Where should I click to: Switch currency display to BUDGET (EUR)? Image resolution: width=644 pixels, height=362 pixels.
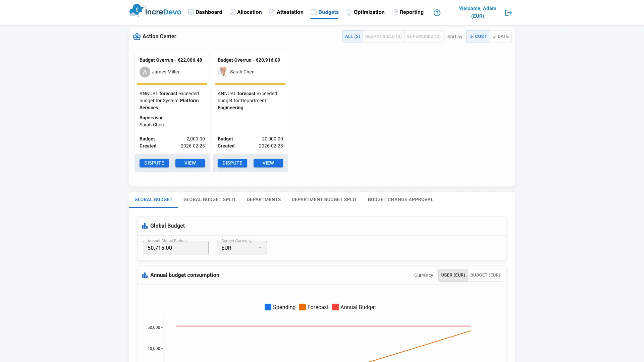485,275
